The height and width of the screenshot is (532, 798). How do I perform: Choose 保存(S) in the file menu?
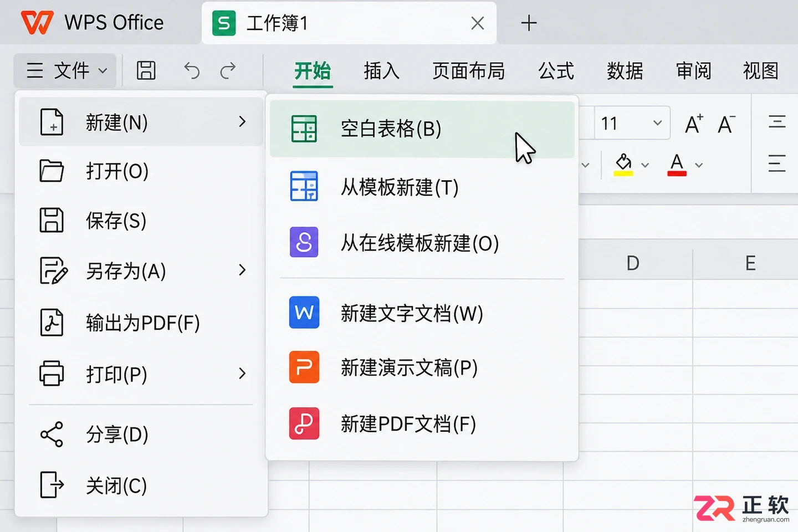[141, 221]
